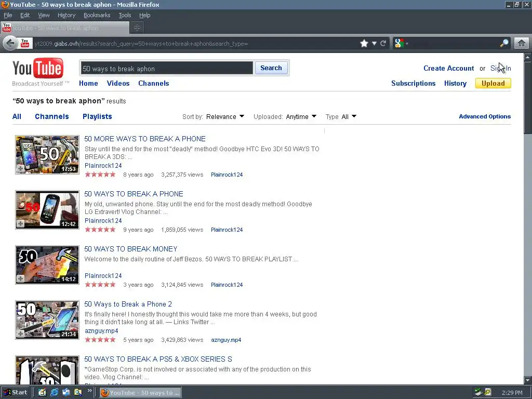
Task: Click star rating of 50 MORE WAYS video
Action: (x=100, y=175)
